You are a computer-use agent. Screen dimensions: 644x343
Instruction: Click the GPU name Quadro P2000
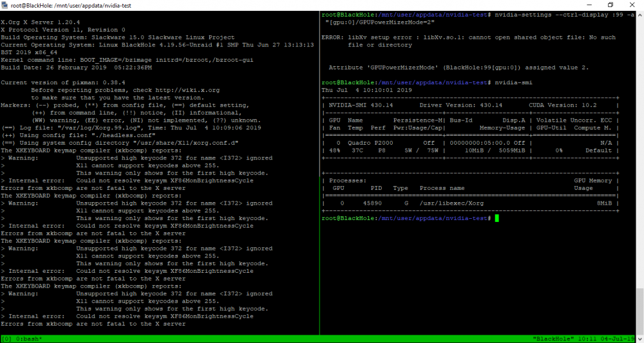[x=371, y=143]
